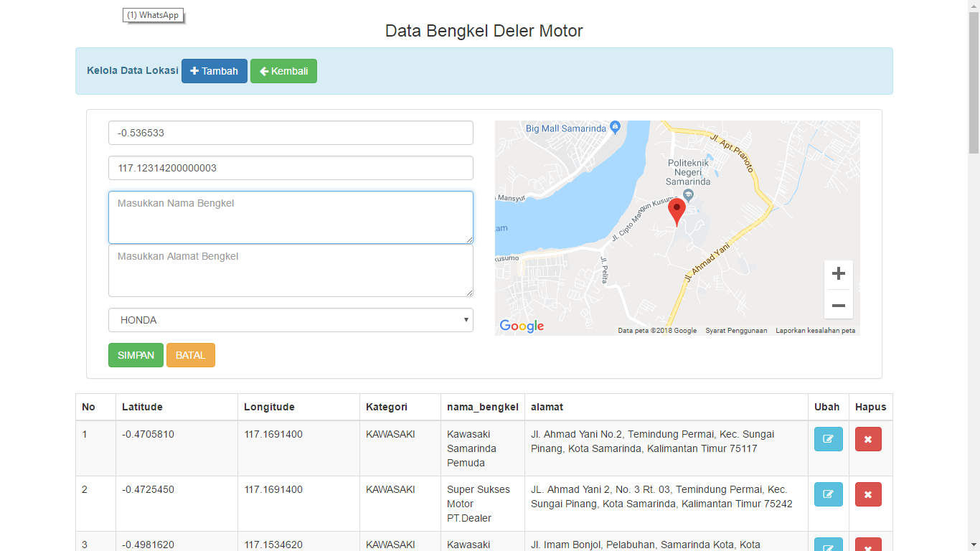Delete the Super Sukses Motor entry
The width and height of the screenshot is (980, 551).
(868, 494)
